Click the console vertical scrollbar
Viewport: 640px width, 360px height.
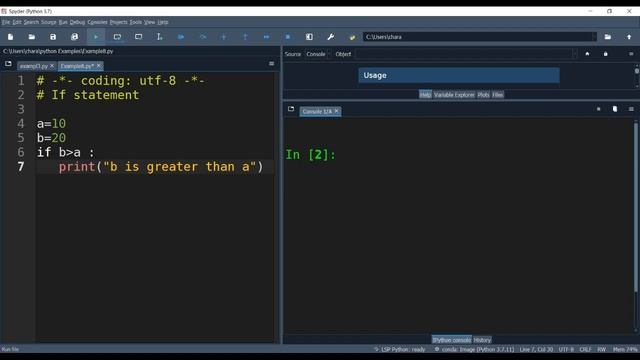(x=636, y=207)
